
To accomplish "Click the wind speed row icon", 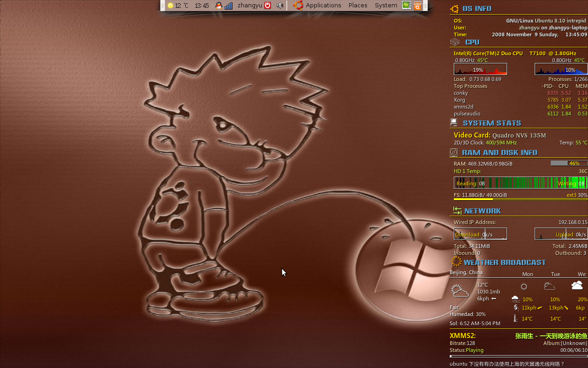I will tap(516, 308).
